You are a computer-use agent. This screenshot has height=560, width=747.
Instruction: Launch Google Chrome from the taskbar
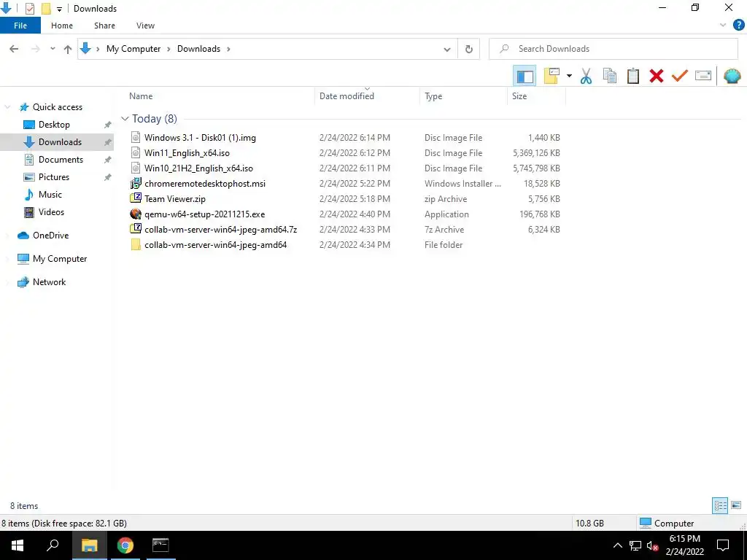[125, 545]
